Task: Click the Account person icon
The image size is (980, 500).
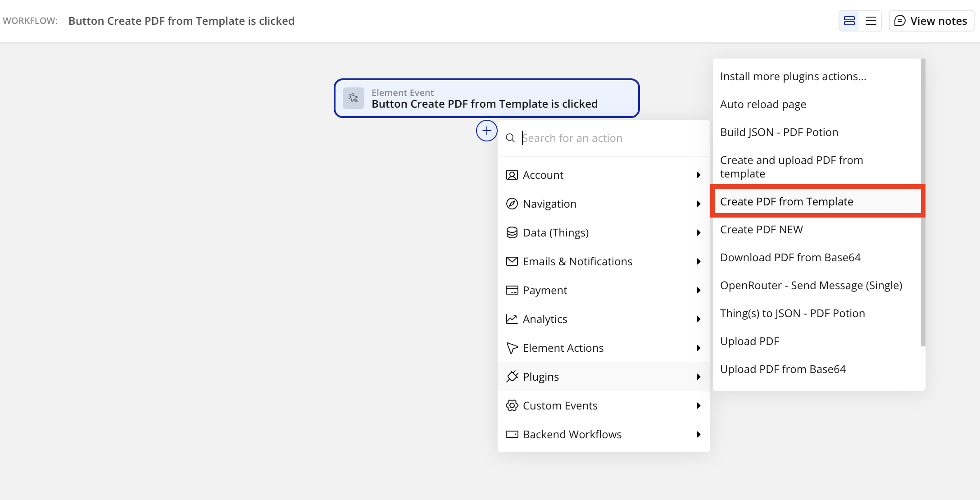Action: [512, 175]
